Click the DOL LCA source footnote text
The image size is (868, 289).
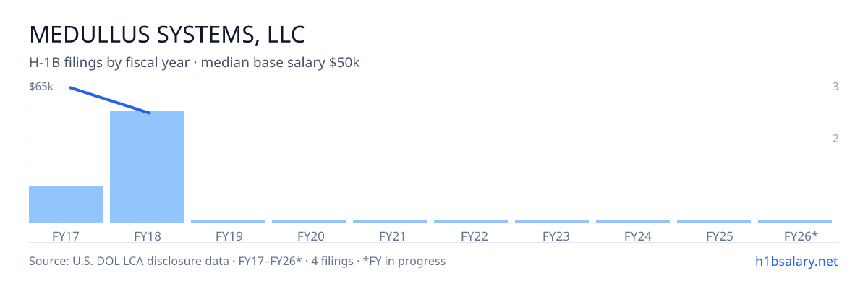237,261
